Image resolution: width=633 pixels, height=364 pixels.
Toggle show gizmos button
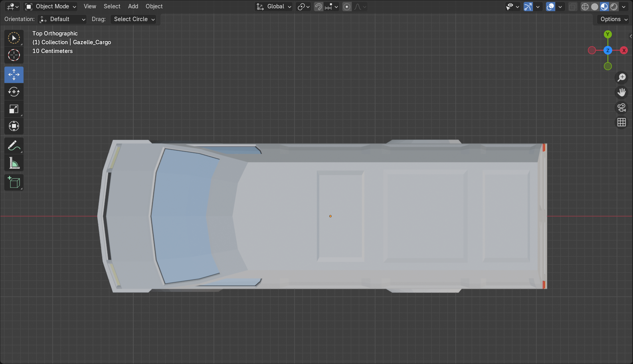528,6
